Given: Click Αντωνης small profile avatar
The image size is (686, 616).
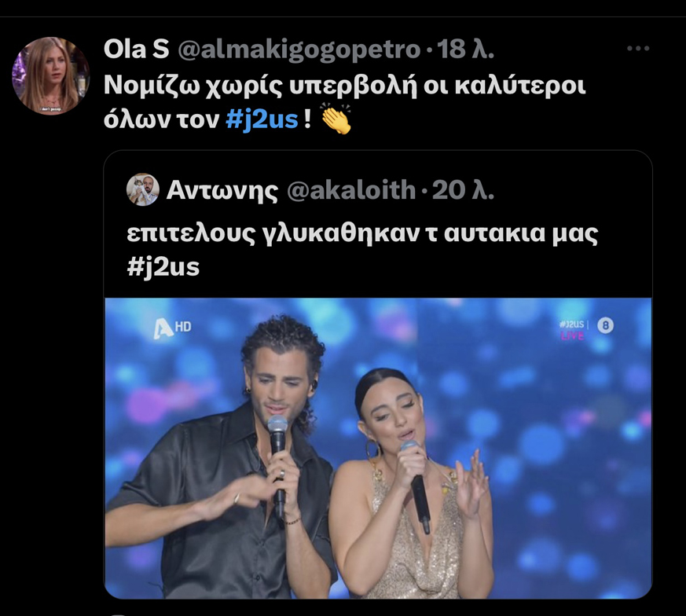Looking at the screenshot, I should click(143, 189).
